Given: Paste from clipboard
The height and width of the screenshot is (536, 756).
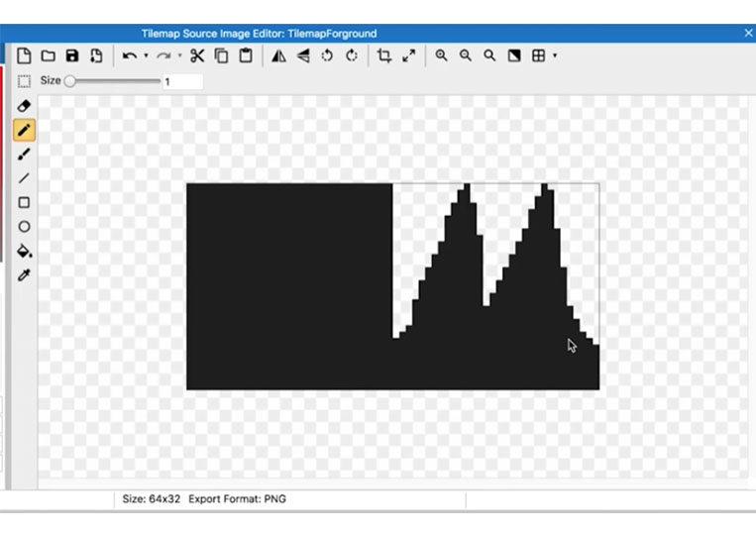Looking at the screenshot, I should click(246, 55).
